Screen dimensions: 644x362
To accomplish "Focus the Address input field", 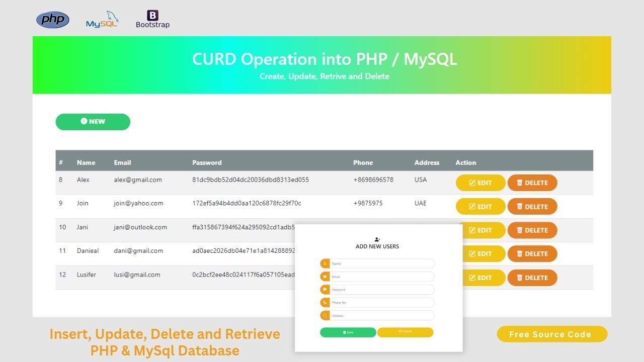I will click(x=382, y=316).
